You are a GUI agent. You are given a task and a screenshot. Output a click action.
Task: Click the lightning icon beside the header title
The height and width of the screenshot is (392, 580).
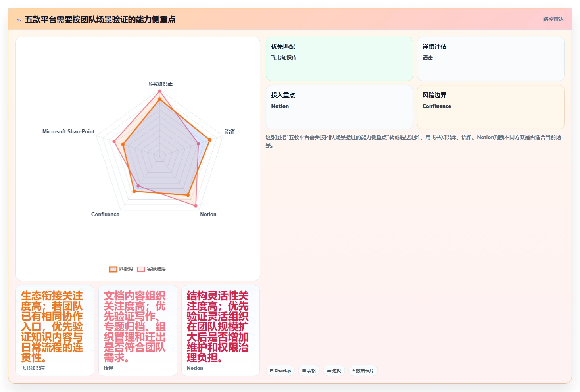click(19, 20)
